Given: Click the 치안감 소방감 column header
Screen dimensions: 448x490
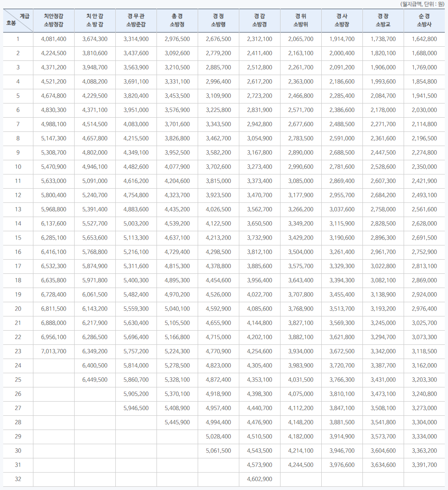Looking at the screenshot, I should point(95,20).
